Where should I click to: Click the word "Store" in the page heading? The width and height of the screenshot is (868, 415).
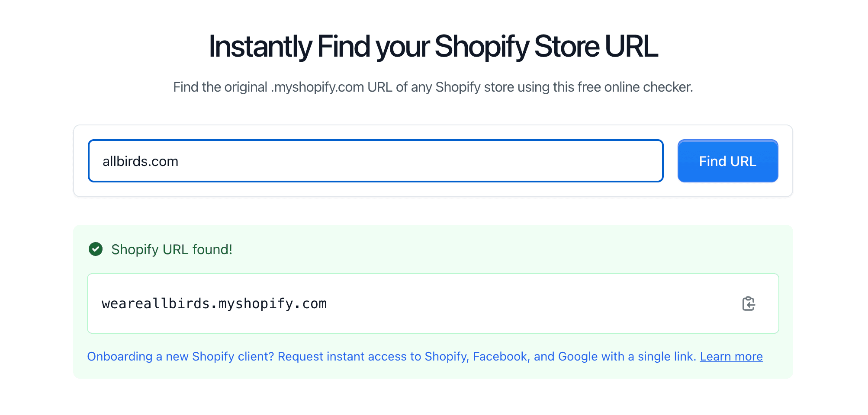566,46
